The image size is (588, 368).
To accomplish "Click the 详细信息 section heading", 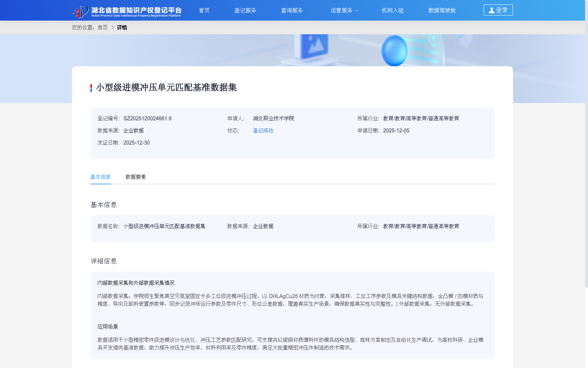I will tap(104, 261).
